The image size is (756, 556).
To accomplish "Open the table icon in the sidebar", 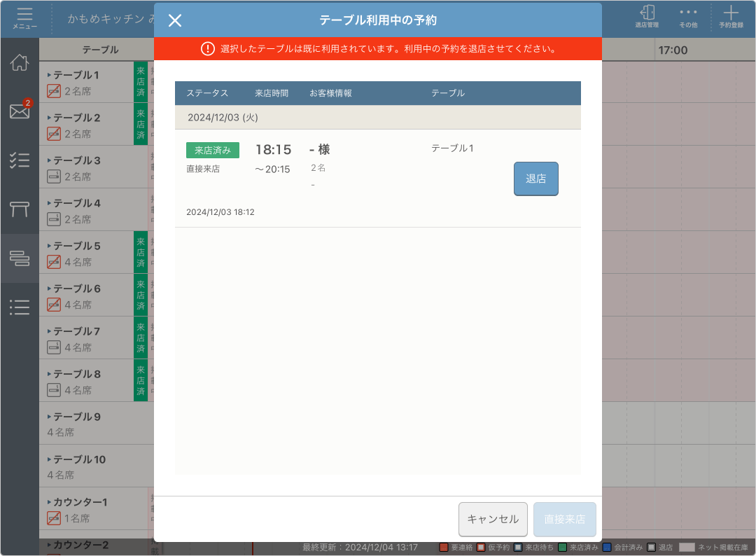I will click(20, 209).
